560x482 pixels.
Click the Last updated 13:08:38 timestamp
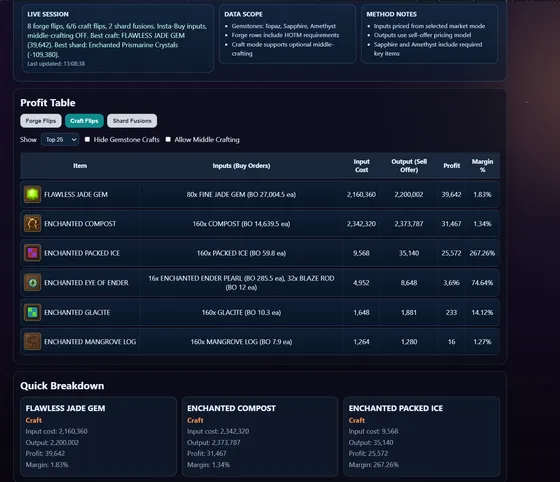tap(56, 64)
